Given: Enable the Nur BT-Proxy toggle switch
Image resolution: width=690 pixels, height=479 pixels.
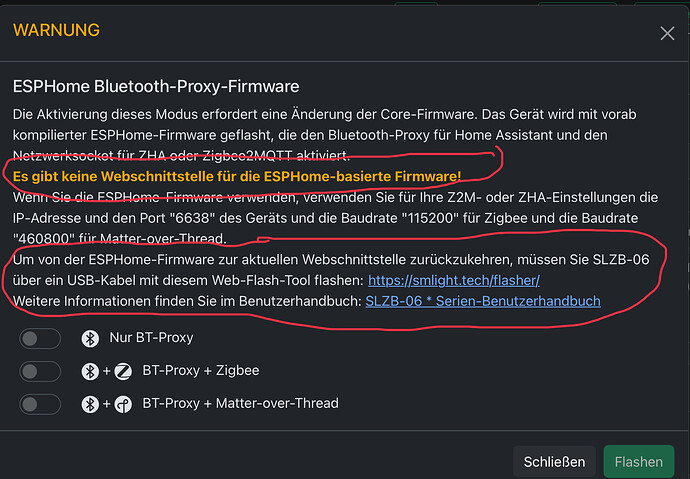Looking at the screenshot, I should coord(41,338).
